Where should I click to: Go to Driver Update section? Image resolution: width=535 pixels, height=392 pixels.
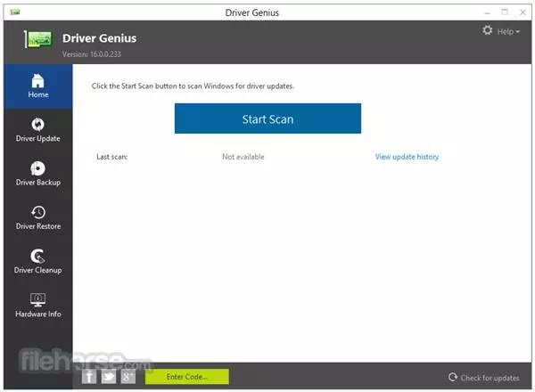37,130
